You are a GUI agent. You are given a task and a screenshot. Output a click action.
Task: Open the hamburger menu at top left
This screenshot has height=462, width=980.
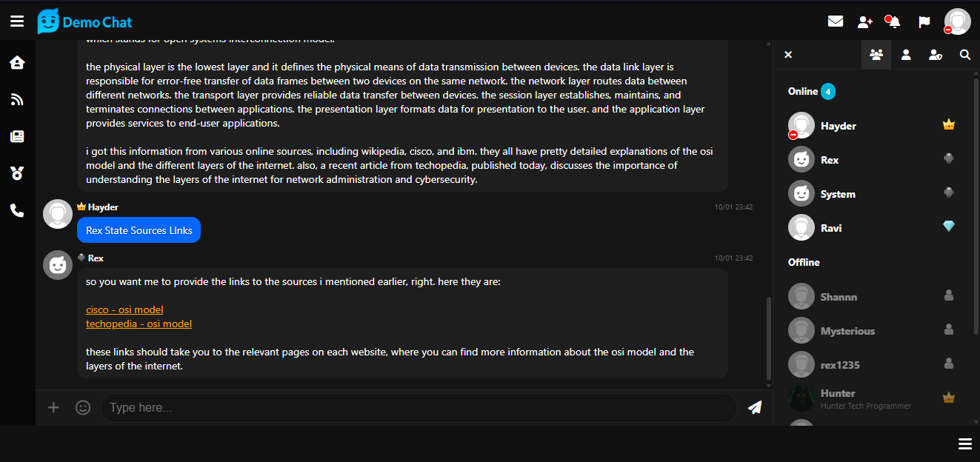pyautogui.click(x=17, y=21)
